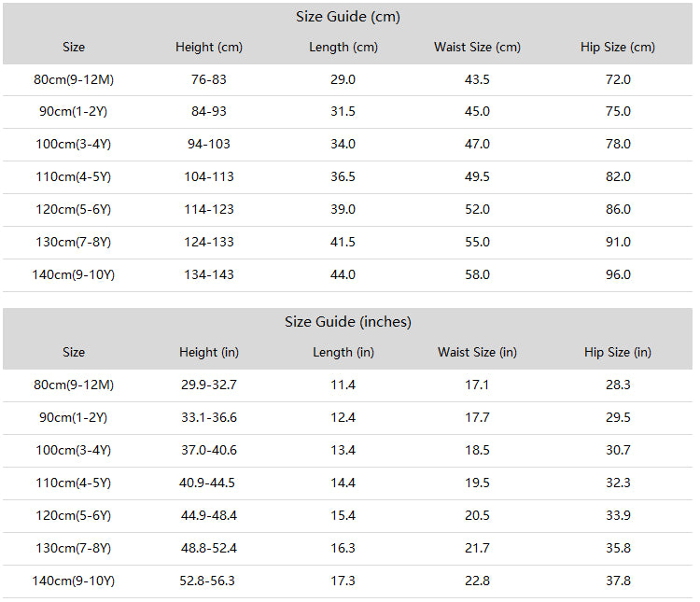The width and height of the screenshot is (700, 602).
Task: Click the hip size value 35.8
Action: (x=618, y=548)
